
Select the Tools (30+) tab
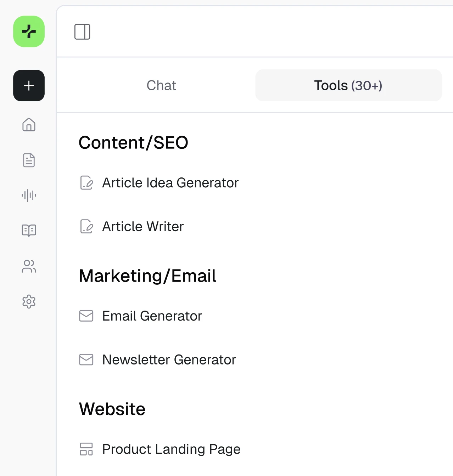tap(348, 85)
